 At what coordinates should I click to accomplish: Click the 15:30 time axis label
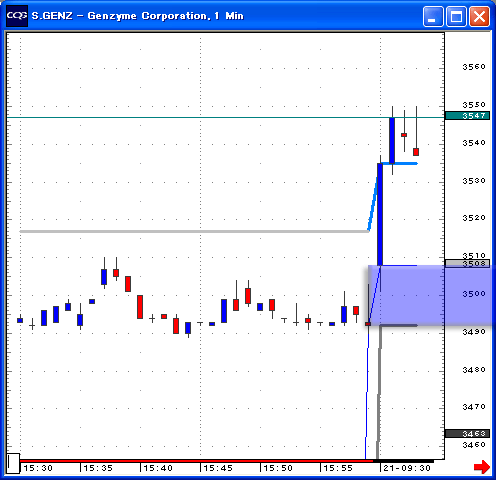point(38,468)
